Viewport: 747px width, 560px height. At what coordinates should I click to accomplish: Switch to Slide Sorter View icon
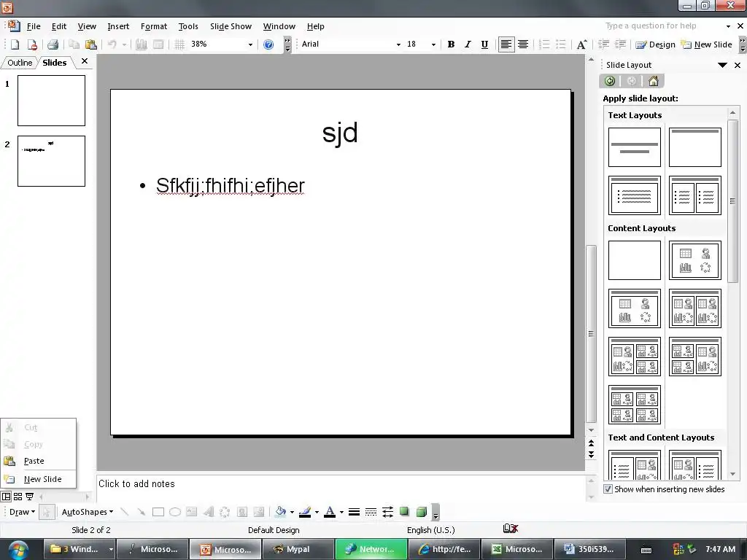tap(18, 497)
